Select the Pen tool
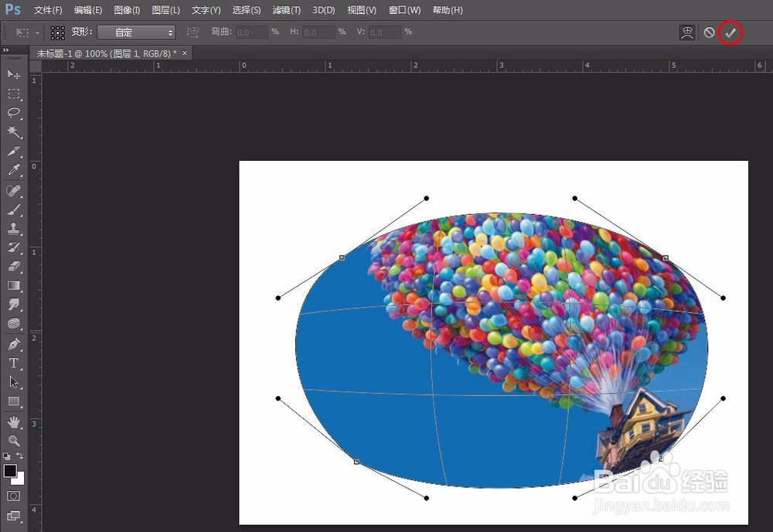The height and width of the screenshot is (532, 773). [13, 343]
